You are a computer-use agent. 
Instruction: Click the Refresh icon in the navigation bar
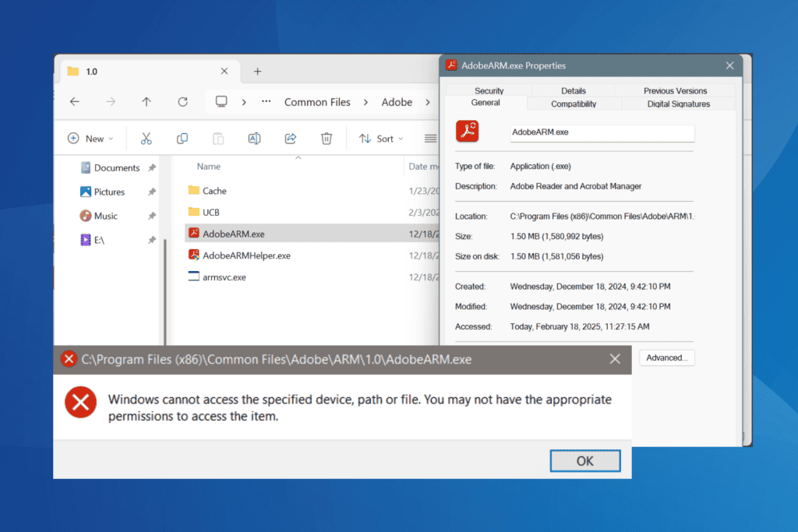(x=182, y=101)
